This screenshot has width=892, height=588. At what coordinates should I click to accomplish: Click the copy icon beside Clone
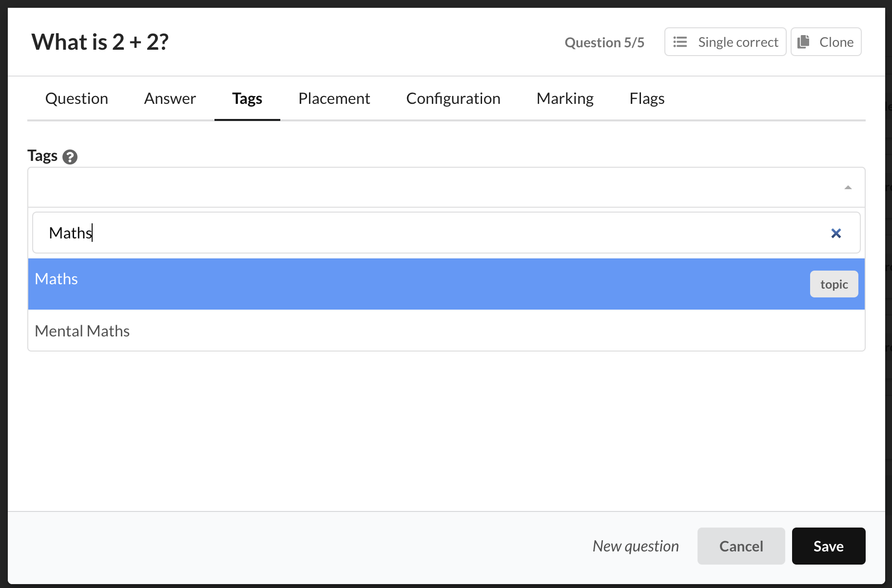803,42
